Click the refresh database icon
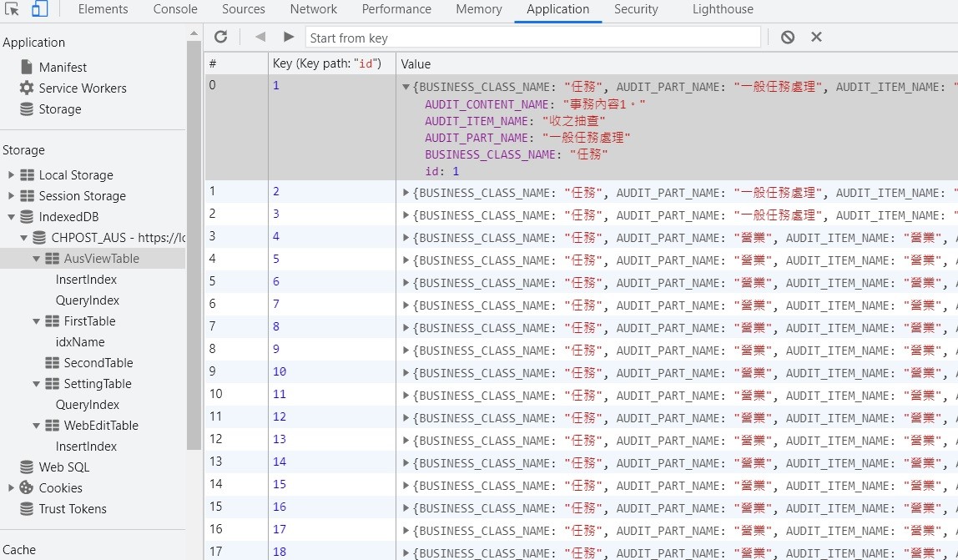 (220, 37)
